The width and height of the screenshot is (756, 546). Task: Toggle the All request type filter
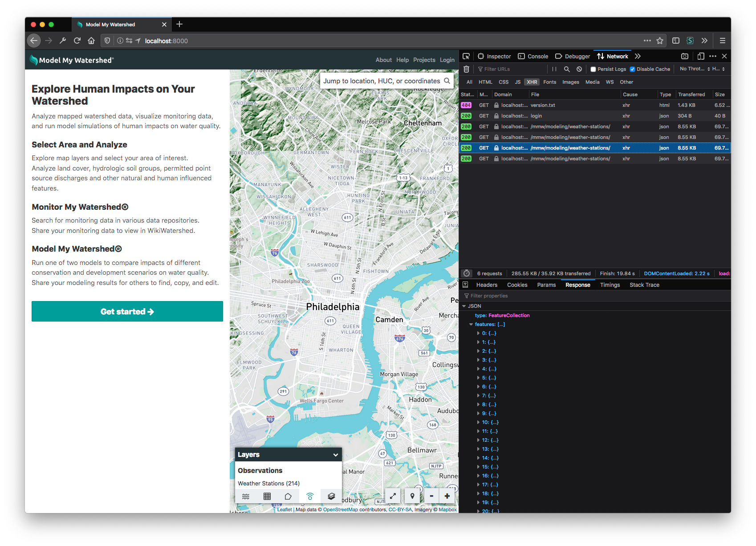469,82
